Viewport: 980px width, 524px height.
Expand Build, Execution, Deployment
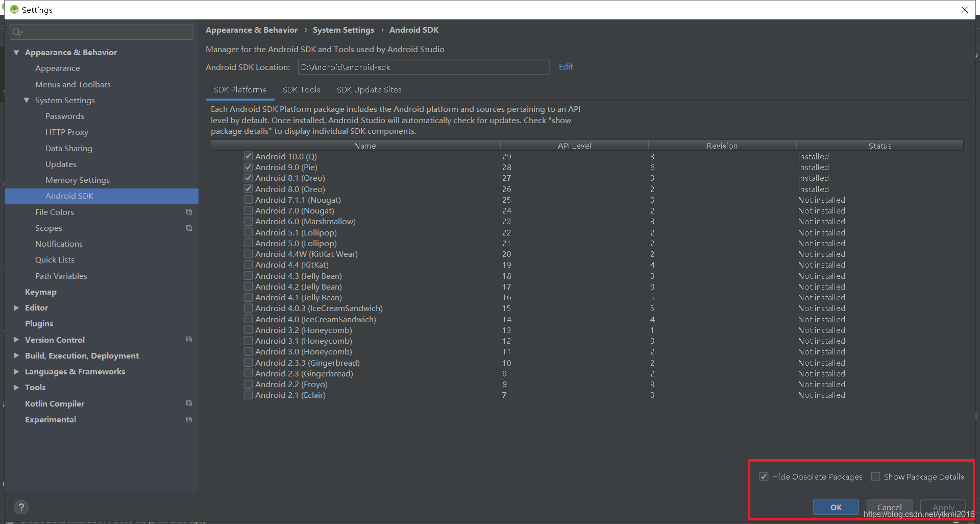click(x=16, y=355)
